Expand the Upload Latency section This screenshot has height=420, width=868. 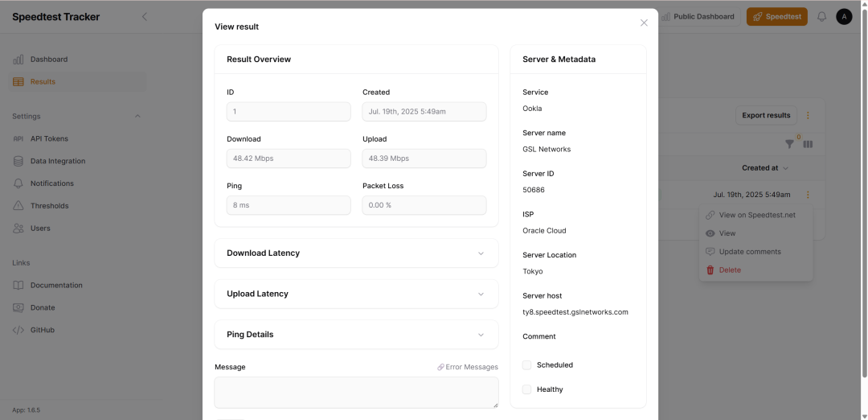[481, 294]
